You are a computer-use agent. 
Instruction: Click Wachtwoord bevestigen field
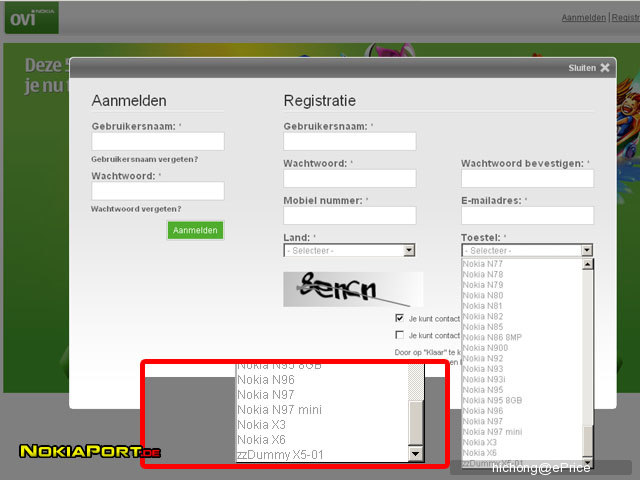(527, 178)
